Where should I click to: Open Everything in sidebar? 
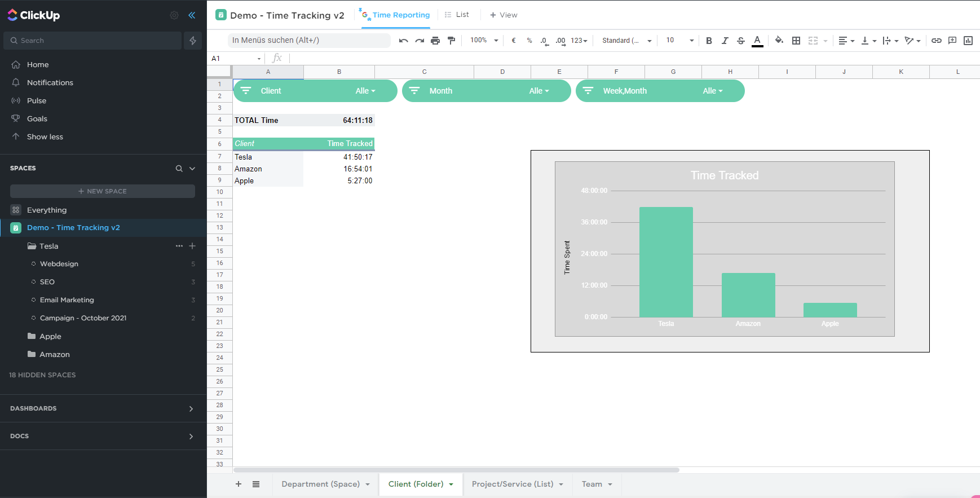(x=47, y=210)
